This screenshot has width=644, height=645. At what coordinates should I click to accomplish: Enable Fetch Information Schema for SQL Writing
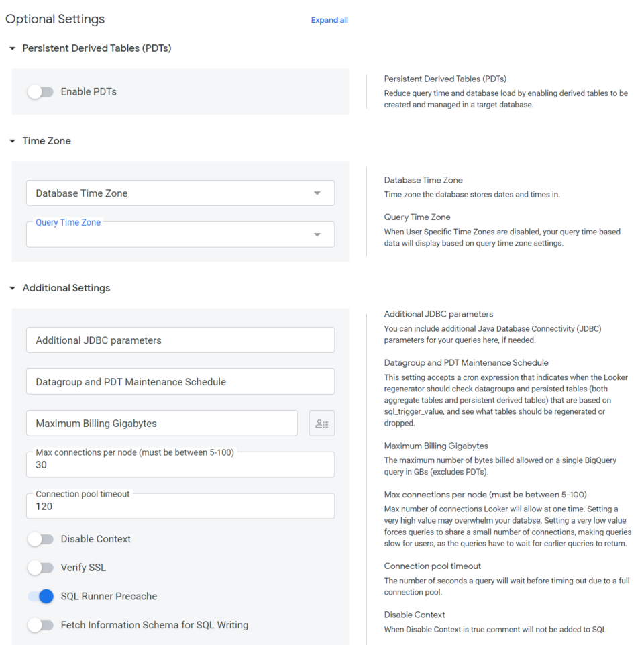point(41,625)
